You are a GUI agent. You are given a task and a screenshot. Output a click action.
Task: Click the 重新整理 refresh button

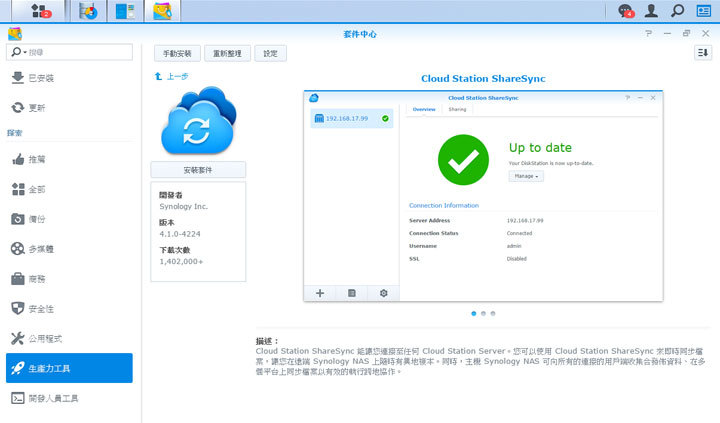(227, 53)
